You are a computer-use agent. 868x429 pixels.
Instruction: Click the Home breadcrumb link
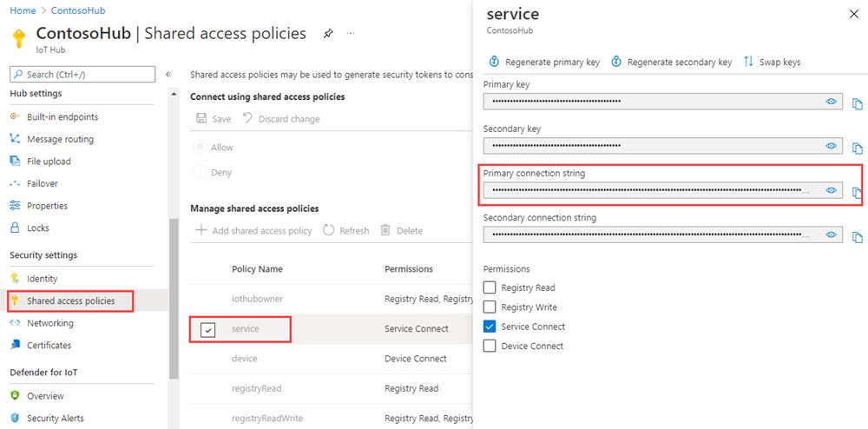pos(22,10)
